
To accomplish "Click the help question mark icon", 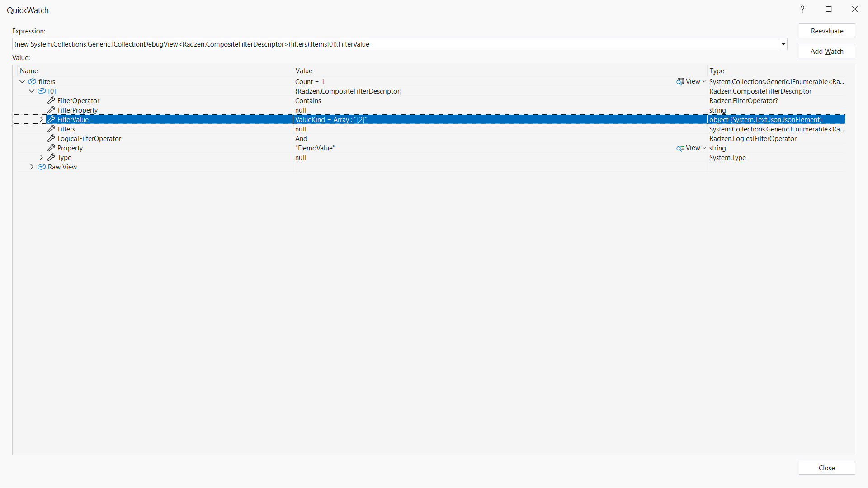I will coord(802,9).
